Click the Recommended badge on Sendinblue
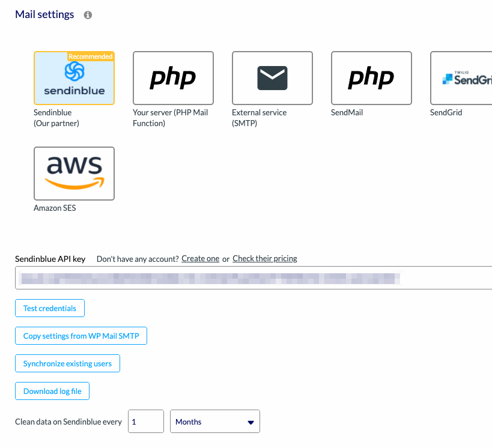 [x=90, y=56]
